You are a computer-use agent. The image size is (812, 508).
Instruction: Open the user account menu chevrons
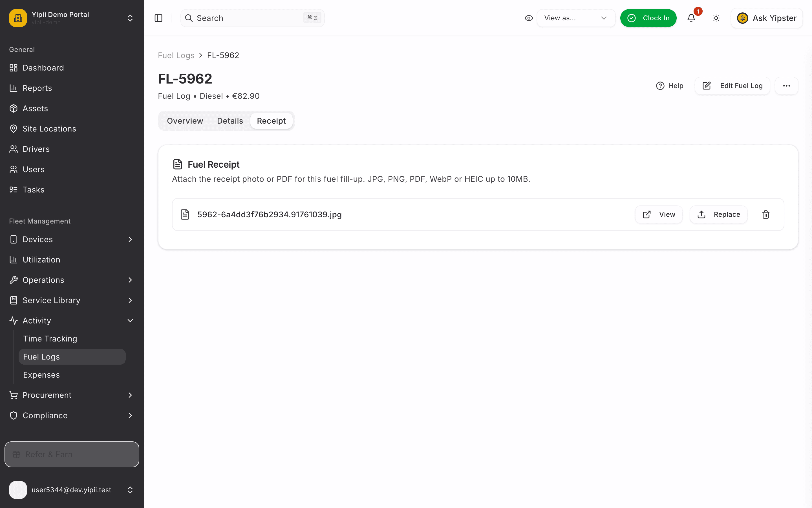pyautogui.click(x=130, y=490)
